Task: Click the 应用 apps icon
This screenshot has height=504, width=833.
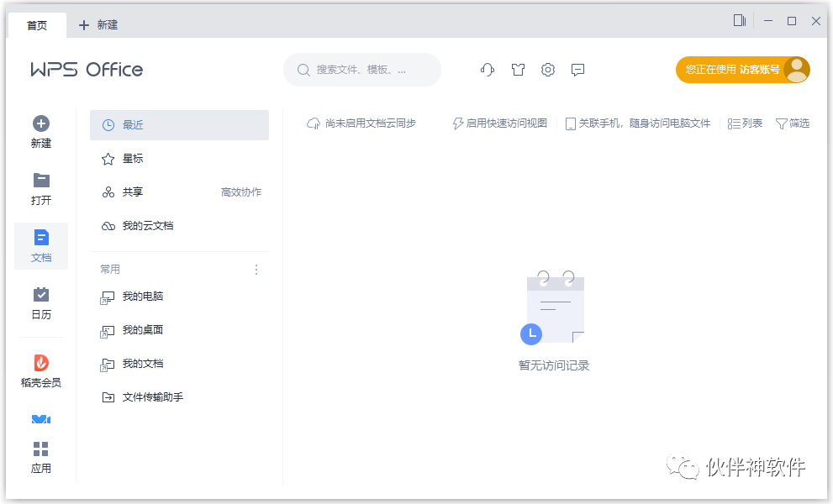Action: 40,454
